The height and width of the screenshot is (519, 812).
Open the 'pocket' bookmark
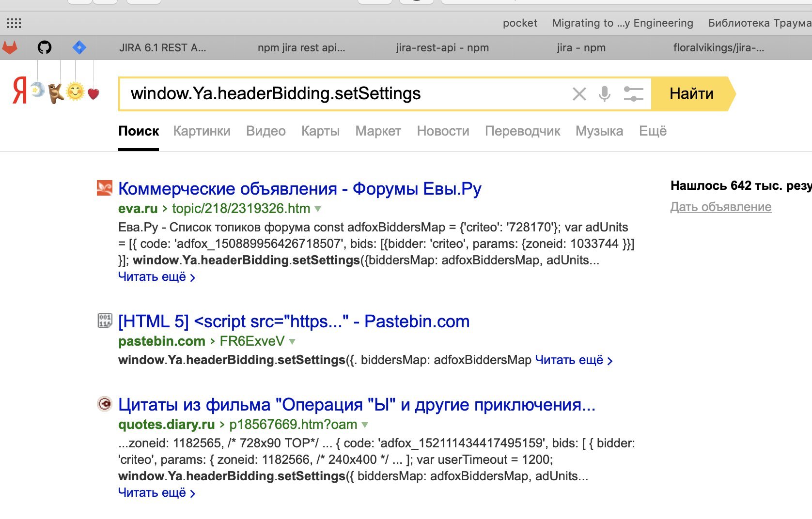520,23
